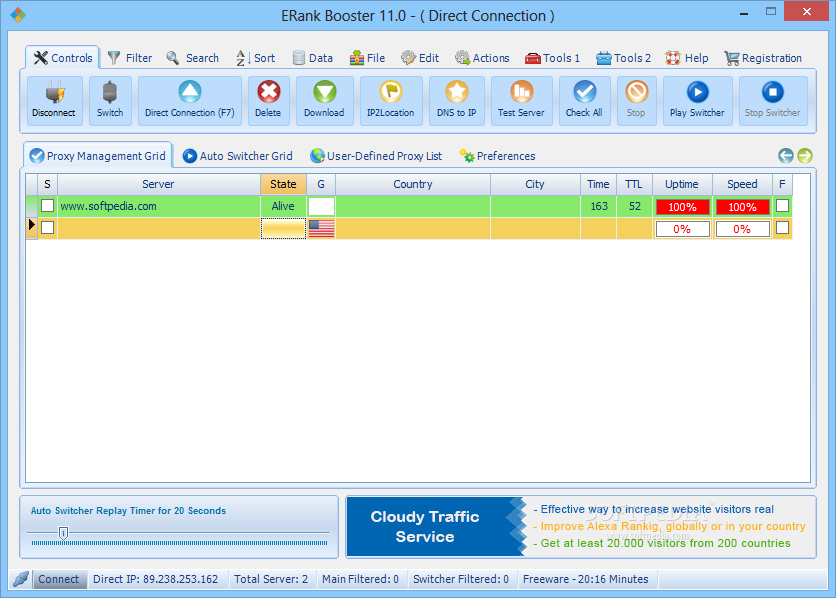Click the Switcher Filtered: 0 status entry

461,579
